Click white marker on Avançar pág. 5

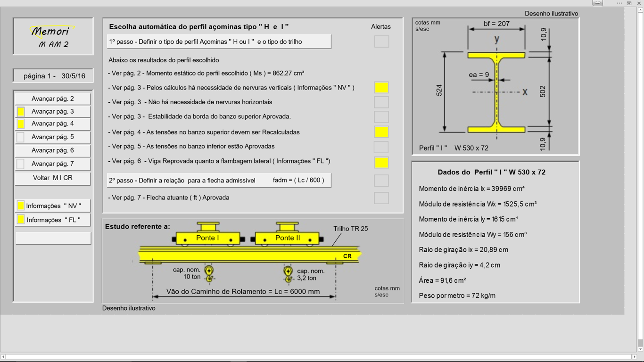pyautogui.click(x=21, y=137)
